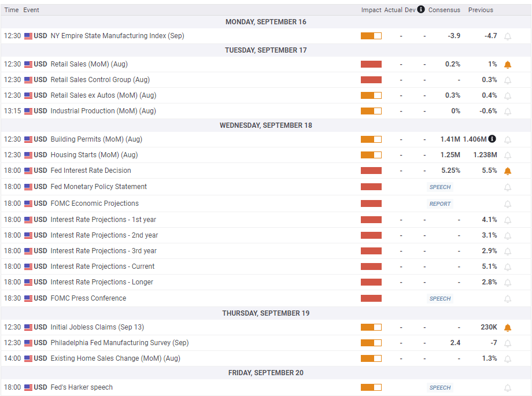Click the Actual column header

[x=393, y=10]
